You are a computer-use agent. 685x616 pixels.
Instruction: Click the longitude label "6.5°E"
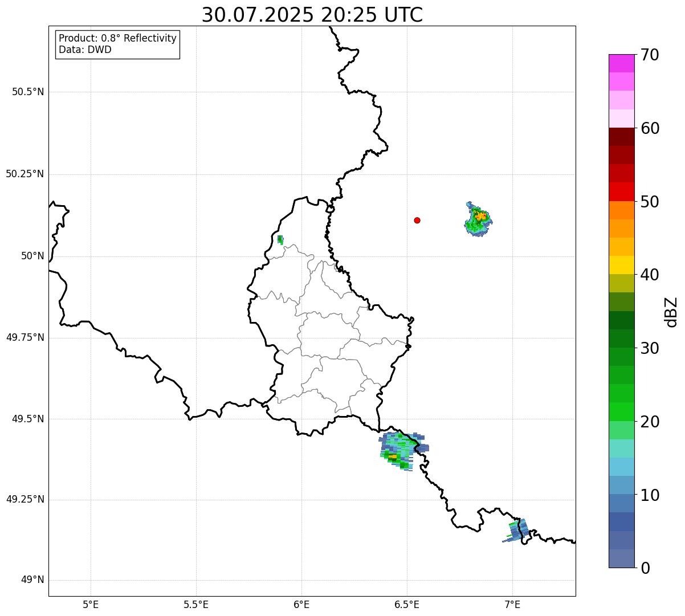pos(407,605)
